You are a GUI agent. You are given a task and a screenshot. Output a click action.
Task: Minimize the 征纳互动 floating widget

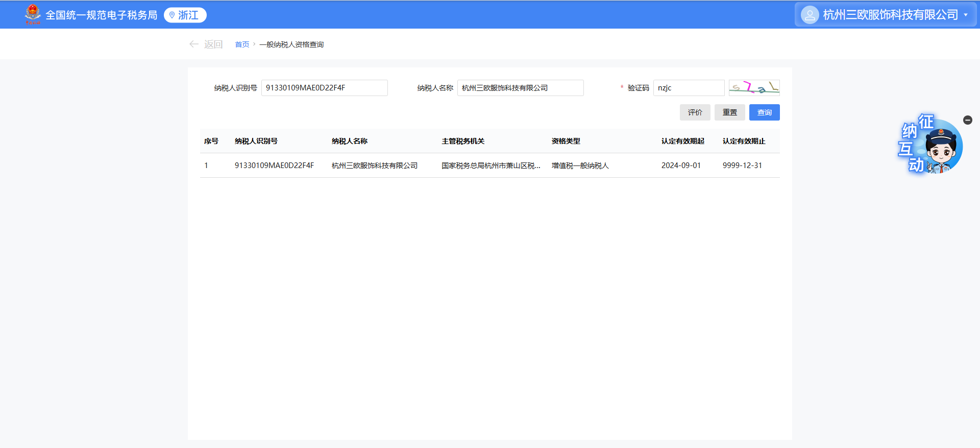tap(967, 120)
